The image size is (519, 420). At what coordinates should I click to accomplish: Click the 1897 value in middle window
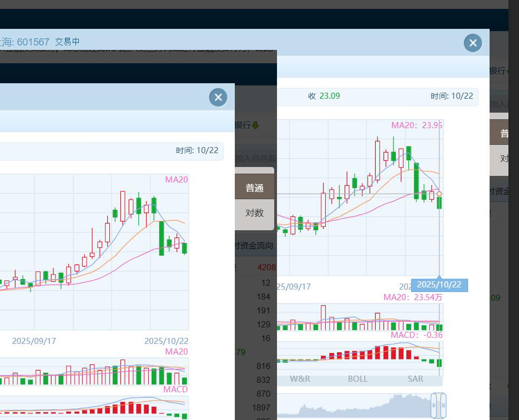(261, 407)
